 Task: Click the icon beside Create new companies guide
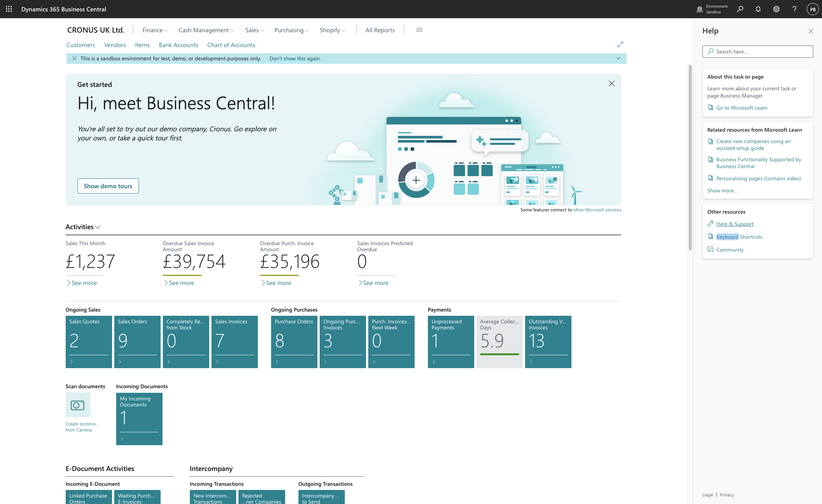click(x=710, y=141)
